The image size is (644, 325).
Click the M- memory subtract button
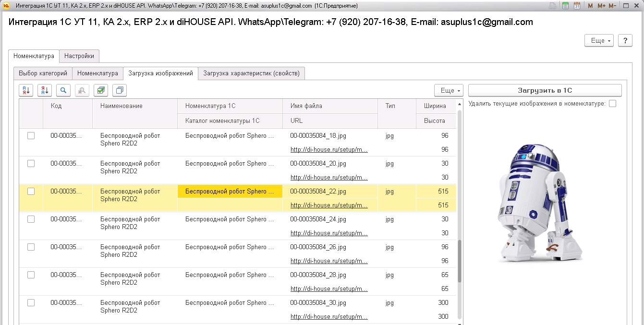click(612, 6)
